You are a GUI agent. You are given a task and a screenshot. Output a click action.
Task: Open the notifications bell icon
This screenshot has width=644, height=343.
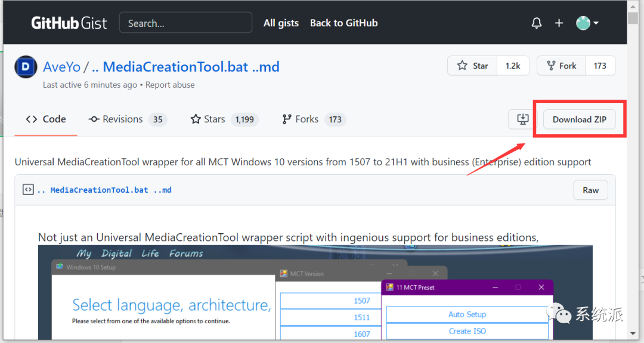[537, 23]
